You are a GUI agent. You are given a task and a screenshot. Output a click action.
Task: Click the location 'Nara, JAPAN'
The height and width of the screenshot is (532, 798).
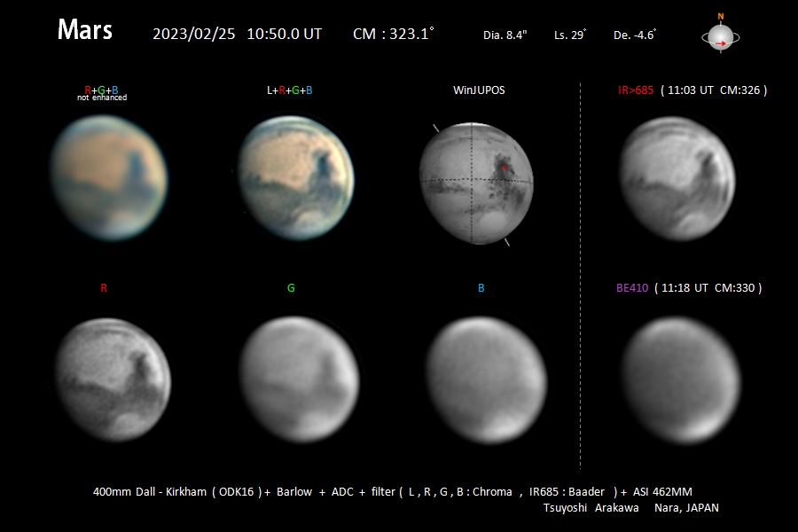686,507
